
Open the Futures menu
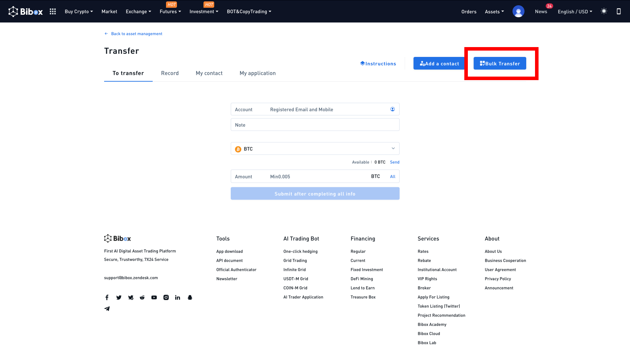click(x=170, y=12)
